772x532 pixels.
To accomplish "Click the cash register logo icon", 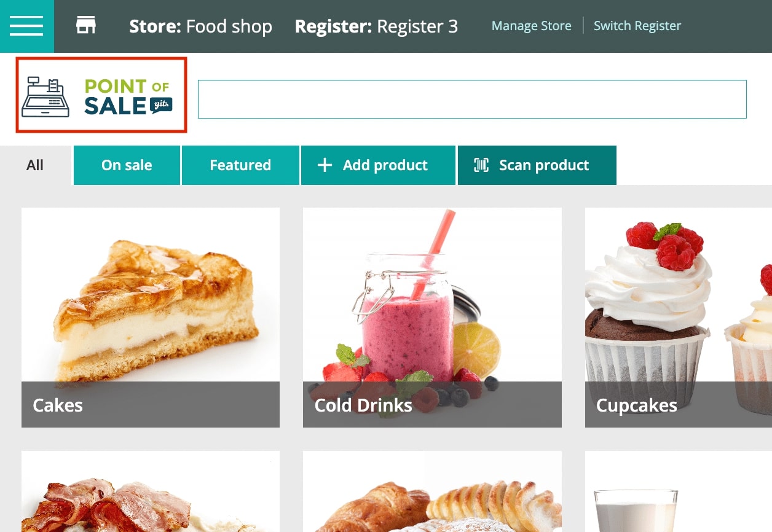I will (45, 97).
